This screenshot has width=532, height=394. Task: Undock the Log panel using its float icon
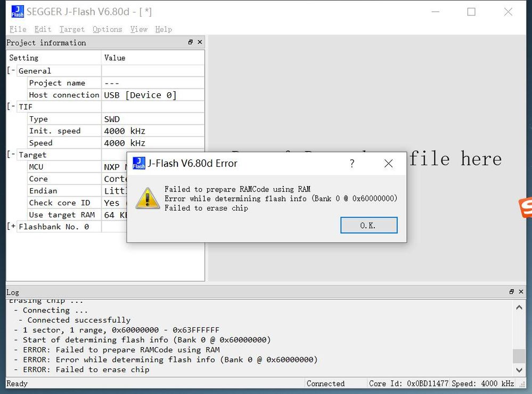coord(511,292)
